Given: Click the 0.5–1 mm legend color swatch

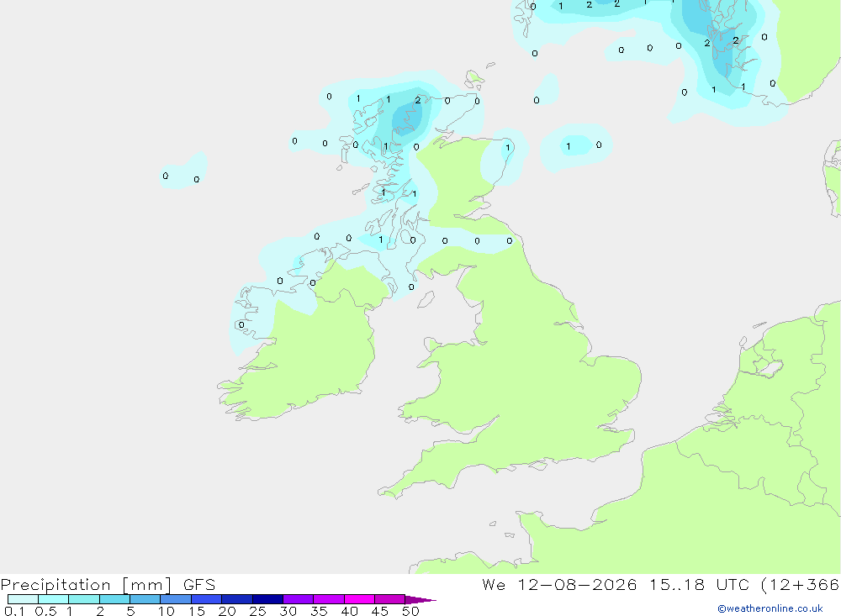Looking at the screenshot, I should pos(54,599).
